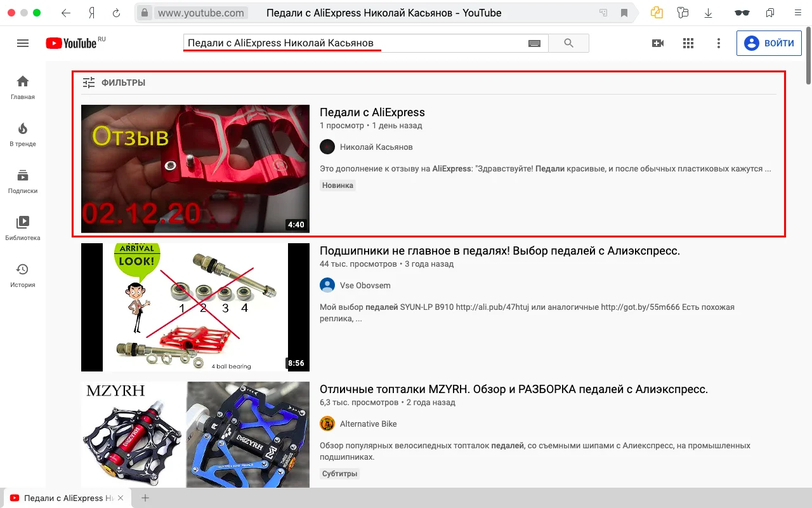The width and height of the screenshot is (812, 508).
Task: Click the description starting 'Мой выбор педалей SYUN-LP'
Action: (527, 313)
